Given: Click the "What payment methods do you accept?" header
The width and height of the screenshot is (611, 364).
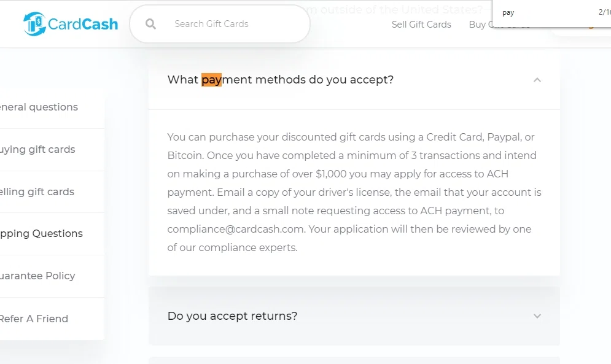Looking at the screenshot, I should point(280,80).
